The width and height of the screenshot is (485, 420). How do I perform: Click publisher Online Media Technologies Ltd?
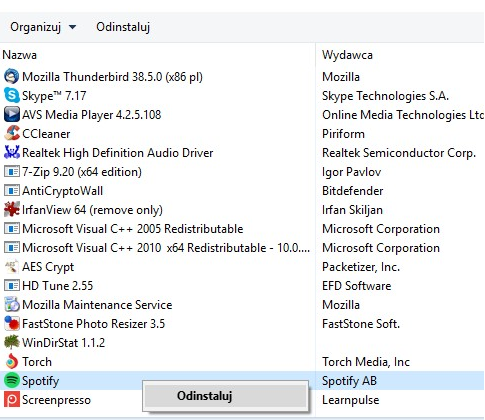pyautogui.click(x=403, y=115)
